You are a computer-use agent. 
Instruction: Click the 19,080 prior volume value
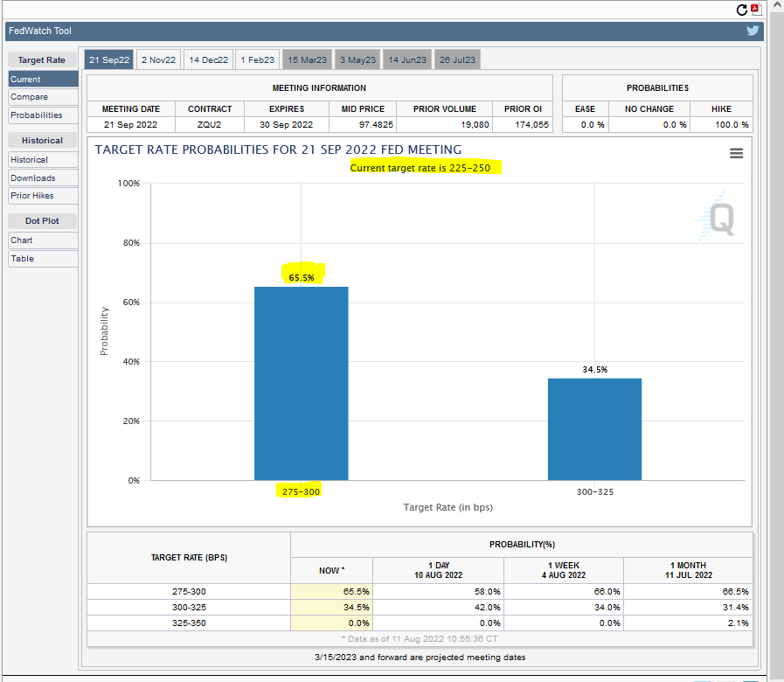tap(475, 124)
